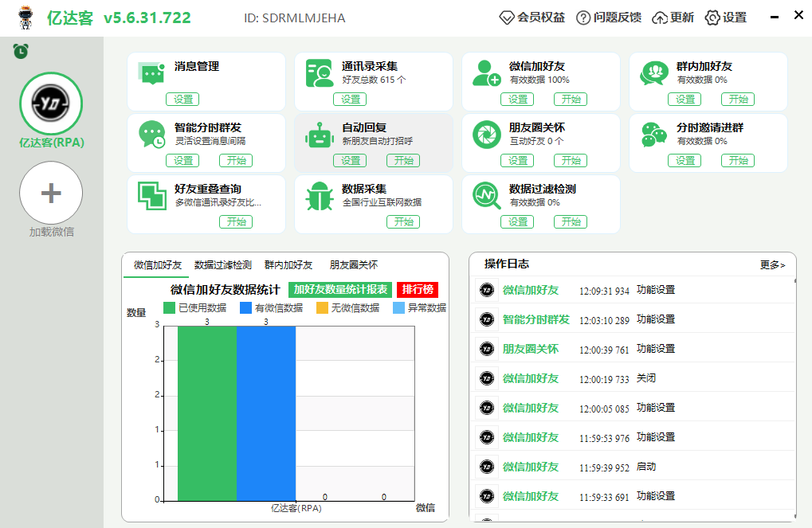This screenshot has width=812, height=528.
Task: Start 好友重叠查询 with 开始 button
Action: tap(236, 222)
